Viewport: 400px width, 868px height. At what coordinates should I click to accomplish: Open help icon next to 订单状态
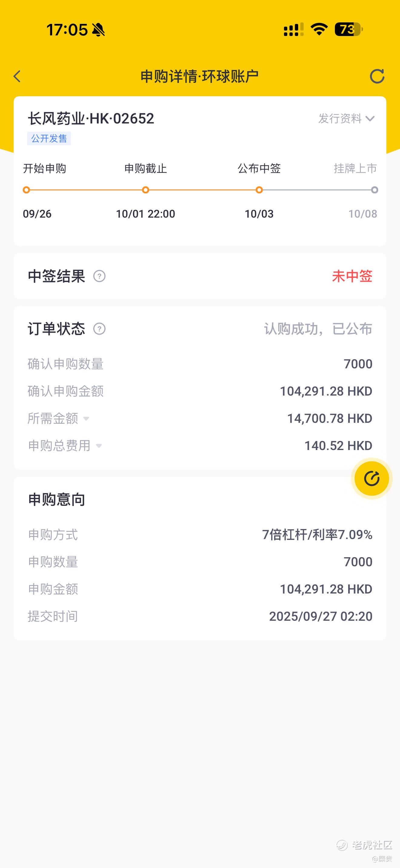click(99, 329)
